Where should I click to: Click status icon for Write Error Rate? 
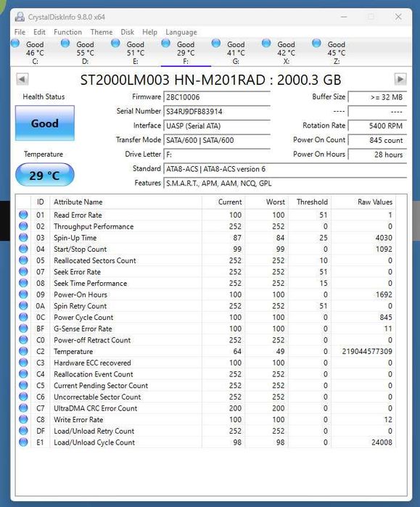pos(23,419)
